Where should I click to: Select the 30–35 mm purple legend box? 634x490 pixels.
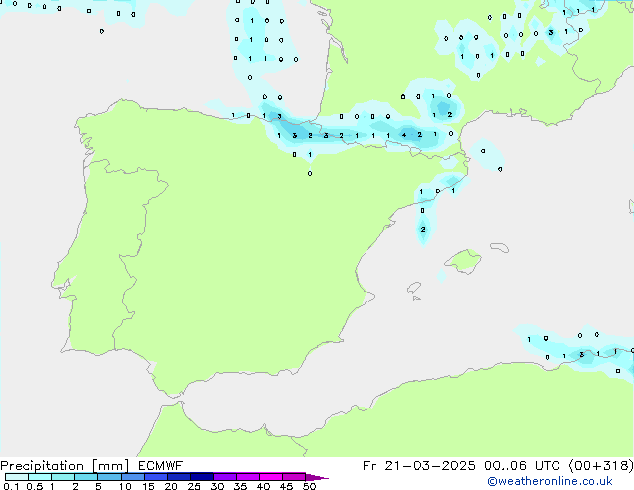[225, 477]
